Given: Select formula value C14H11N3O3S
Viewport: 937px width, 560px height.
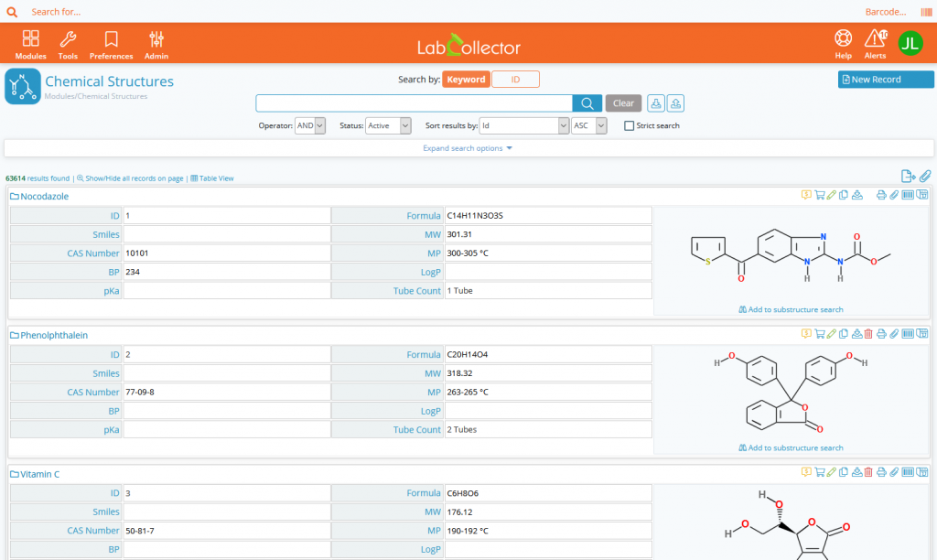Looking at the screenshot, I should [x=475, y=216].
